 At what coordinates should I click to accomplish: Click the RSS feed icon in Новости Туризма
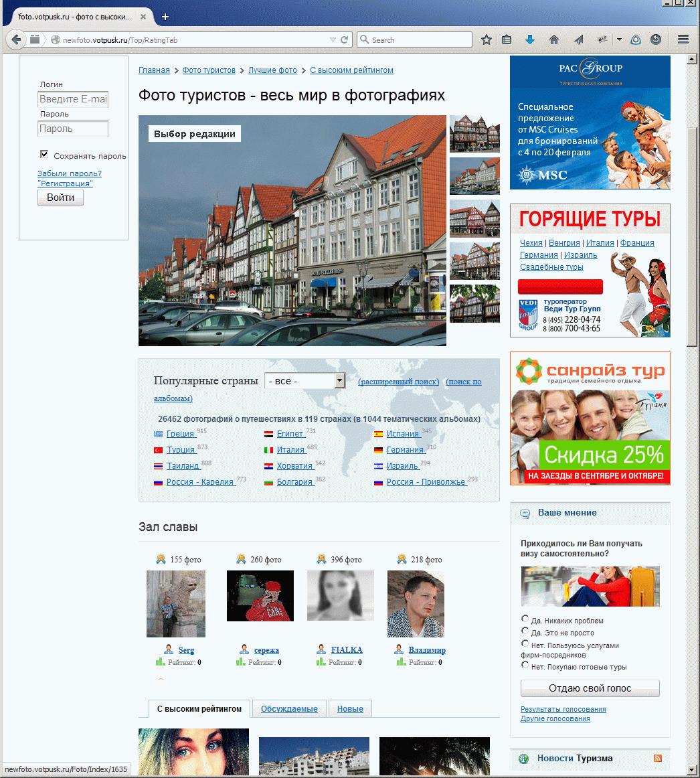coord(658,758)
